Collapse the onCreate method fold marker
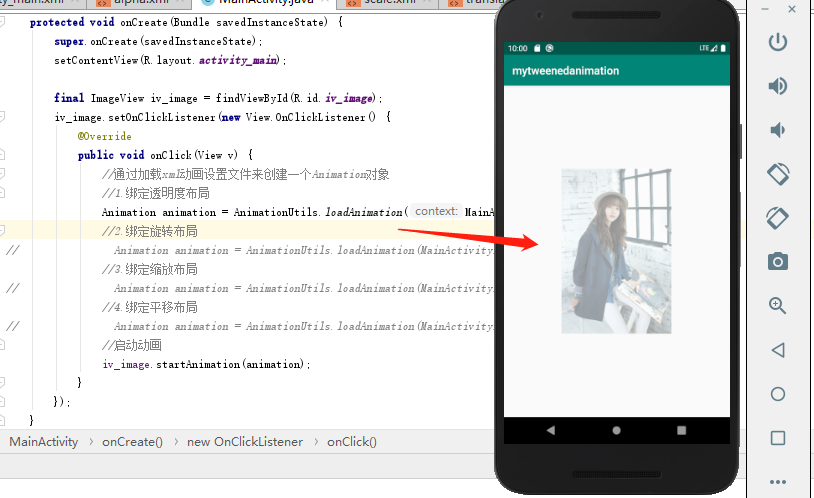This screenshot has width=814, height=498. pyautogui.click(x=2, y=21)
